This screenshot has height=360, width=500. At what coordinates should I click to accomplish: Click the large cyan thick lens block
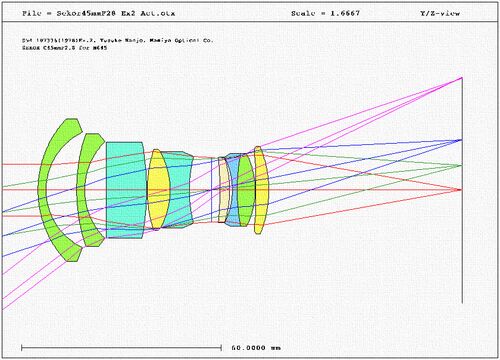126,190
